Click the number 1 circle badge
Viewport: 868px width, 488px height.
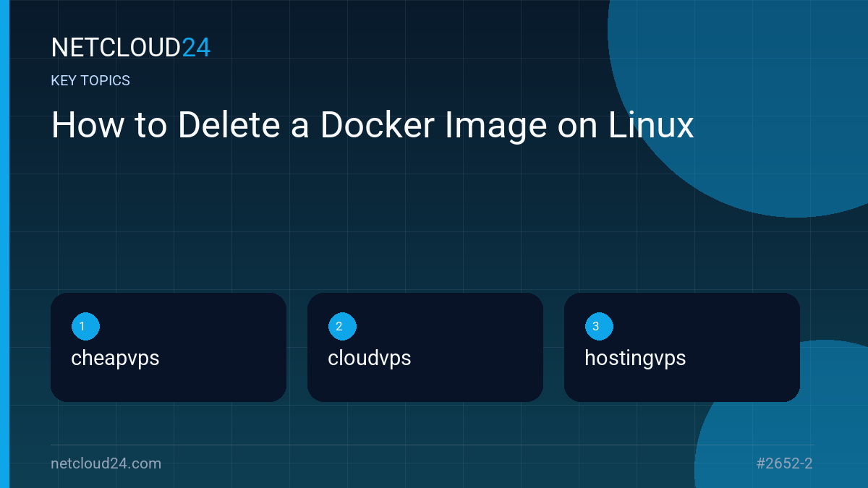[x=85, y=327]
